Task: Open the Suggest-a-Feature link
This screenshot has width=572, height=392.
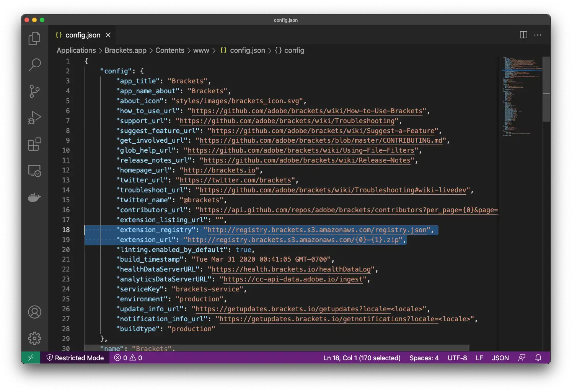Action: (323, 131)
